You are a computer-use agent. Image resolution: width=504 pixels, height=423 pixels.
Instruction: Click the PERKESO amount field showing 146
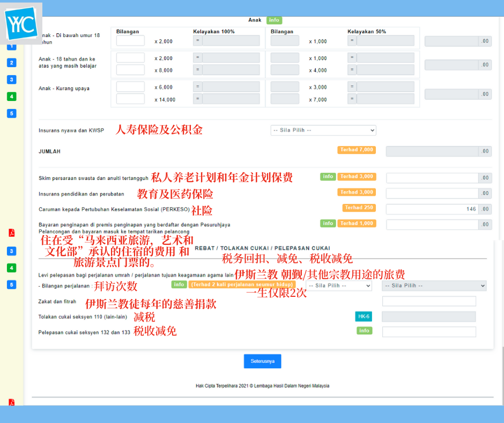432,209
